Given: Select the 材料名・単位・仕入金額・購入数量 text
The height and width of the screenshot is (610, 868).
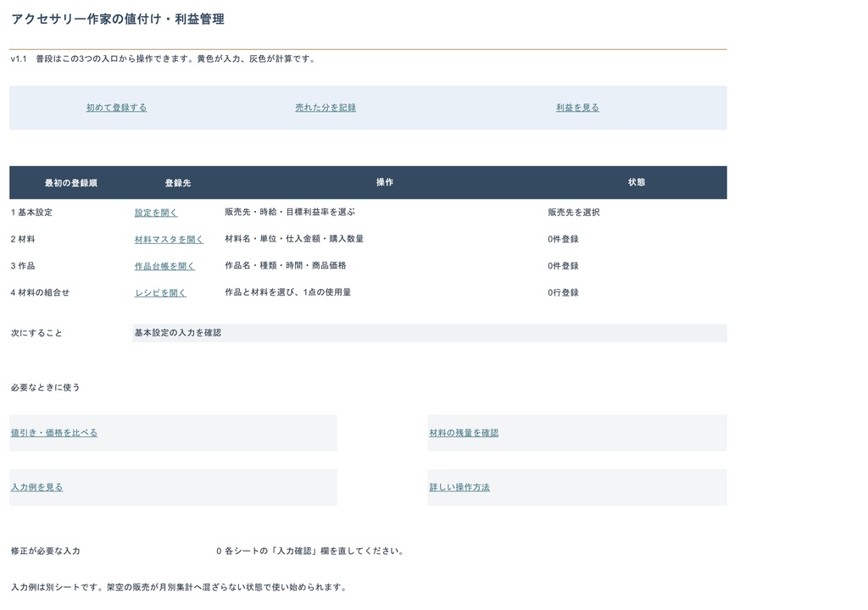Looking at the screenshot, I should (x=294, y=239).
